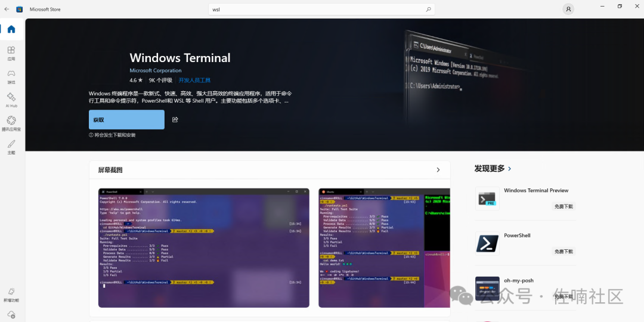Image resolution: width=644 pixels, height=322 pixels.
Task: Open 新增功能 (What's new) in sidebar
Action: pyautogui.click(x=11, y=295)
